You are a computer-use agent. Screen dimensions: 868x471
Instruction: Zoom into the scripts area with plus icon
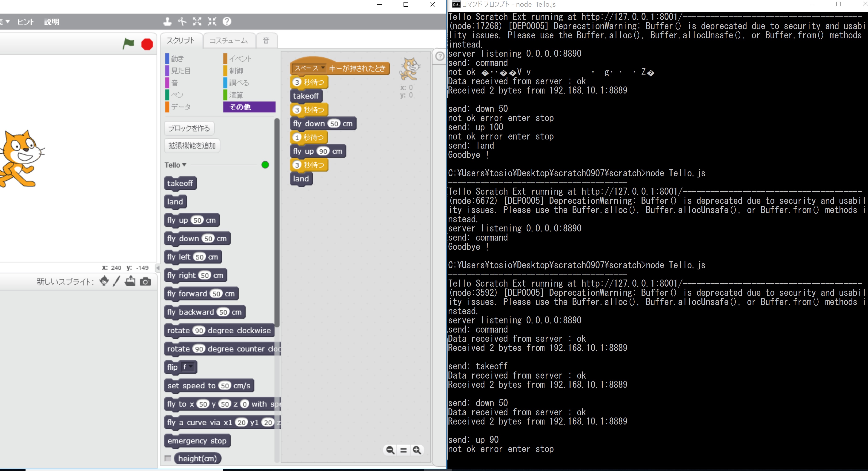click(x=417, y=450)
